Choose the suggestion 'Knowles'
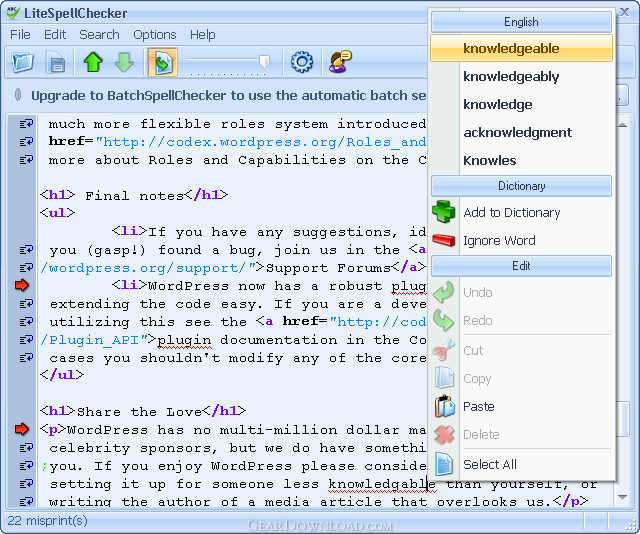The height and width of the screenshot is (534, 640). pos(521,160)
